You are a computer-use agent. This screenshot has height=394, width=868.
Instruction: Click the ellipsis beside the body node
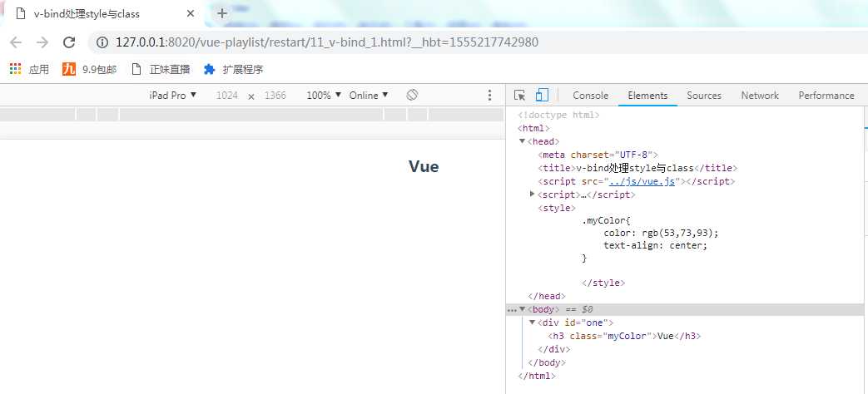(512, 310)
